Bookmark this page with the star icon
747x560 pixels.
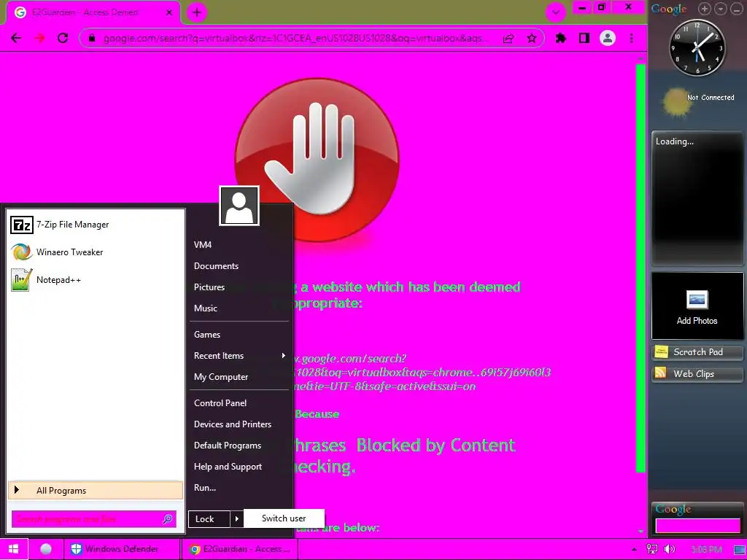(532, 39)
